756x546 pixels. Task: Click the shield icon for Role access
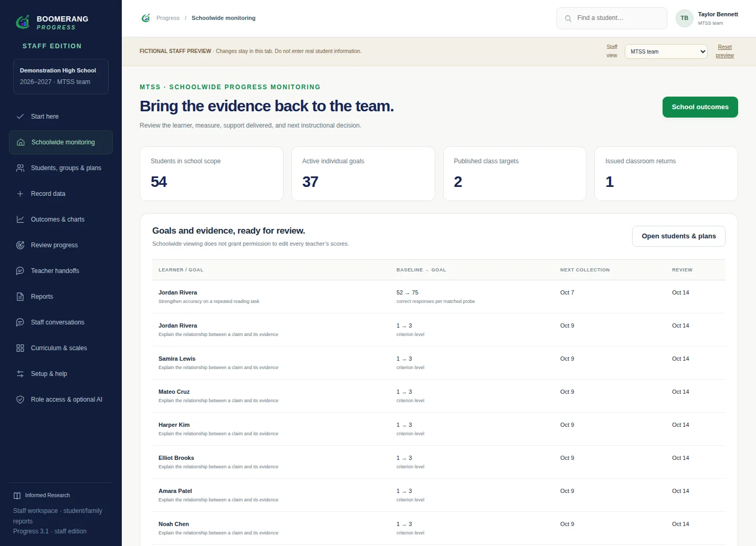tap(20, 400)
